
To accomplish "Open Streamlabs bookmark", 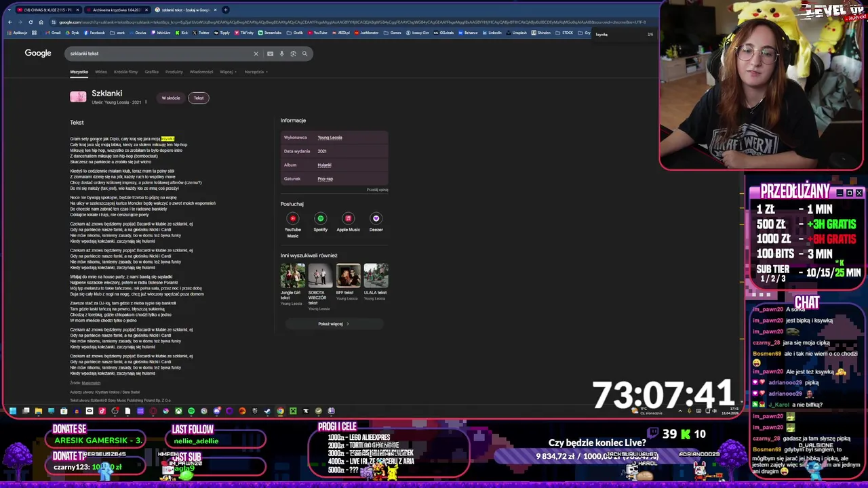I will (270, 33).
